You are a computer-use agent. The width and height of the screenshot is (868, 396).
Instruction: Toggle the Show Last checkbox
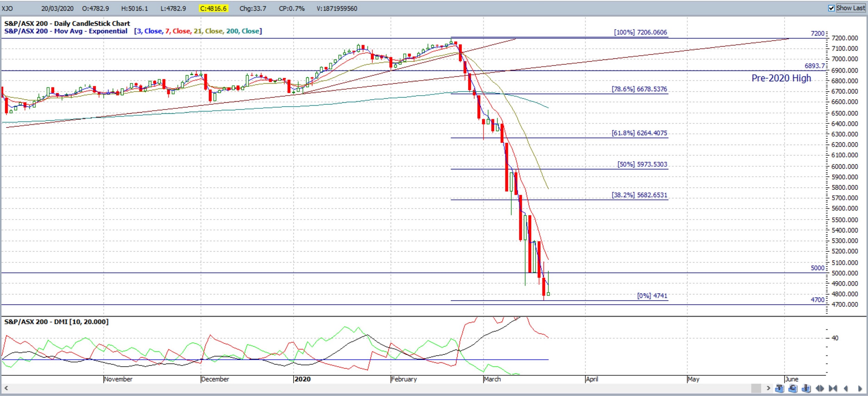tap(831, 8)
